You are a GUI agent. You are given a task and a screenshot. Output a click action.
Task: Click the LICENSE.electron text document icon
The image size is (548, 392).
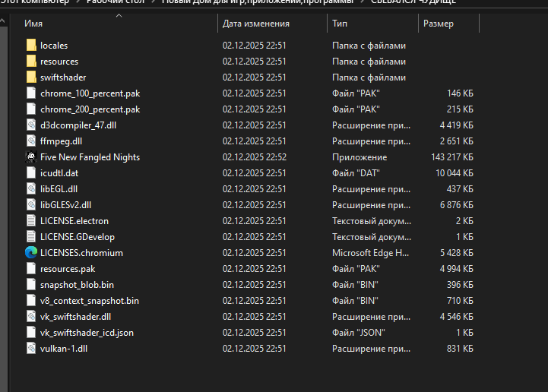(x=31, y=221)
